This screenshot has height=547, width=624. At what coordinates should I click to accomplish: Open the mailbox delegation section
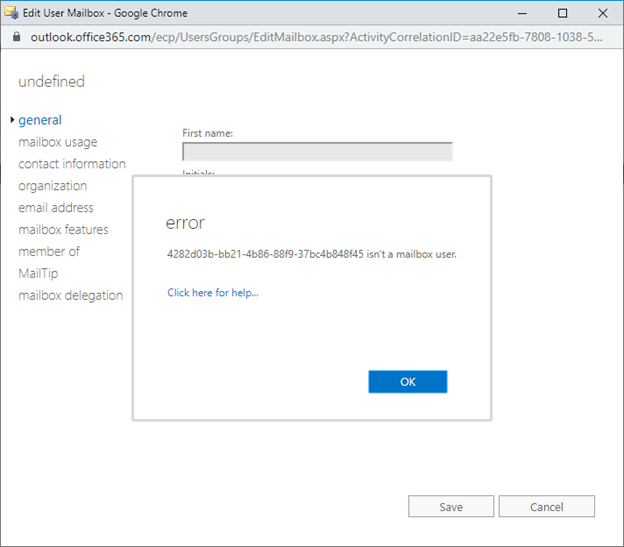(70, 295)
